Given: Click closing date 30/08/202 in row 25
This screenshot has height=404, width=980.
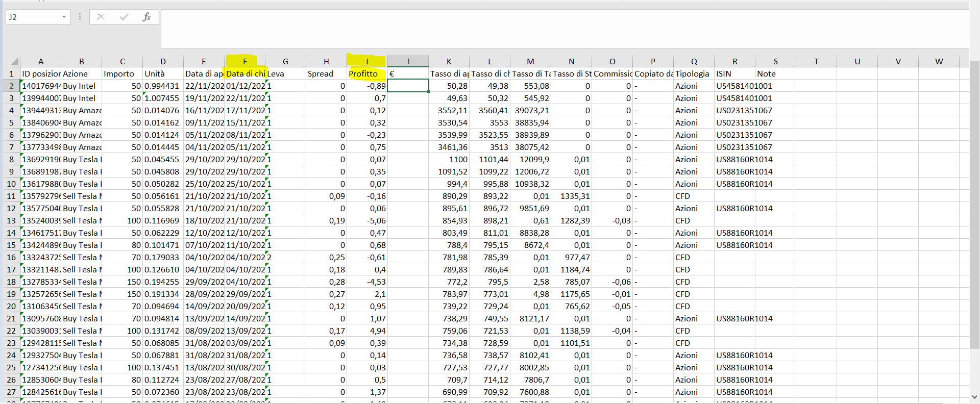Looking at the screenshot, I should (245, 367).
